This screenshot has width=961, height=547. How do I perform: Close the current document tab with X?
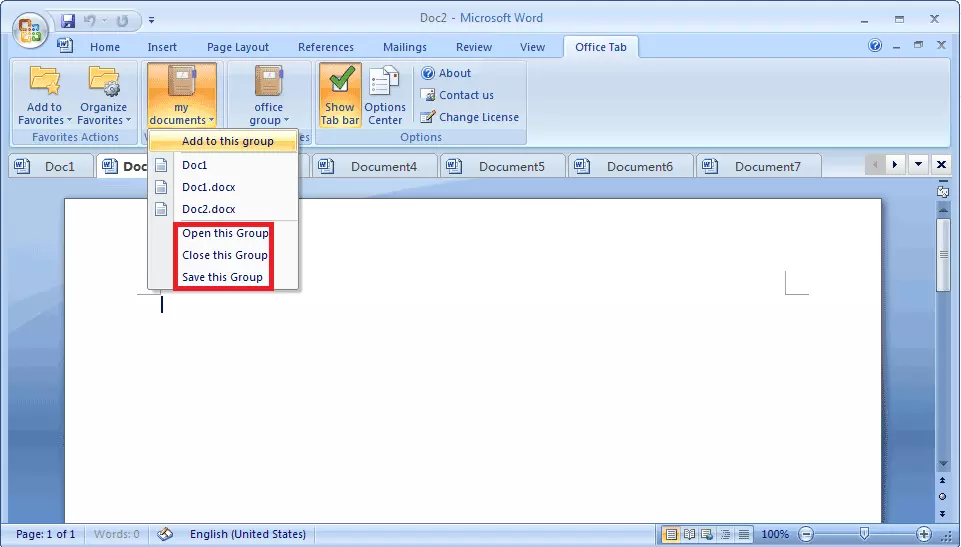click(941, 164)
